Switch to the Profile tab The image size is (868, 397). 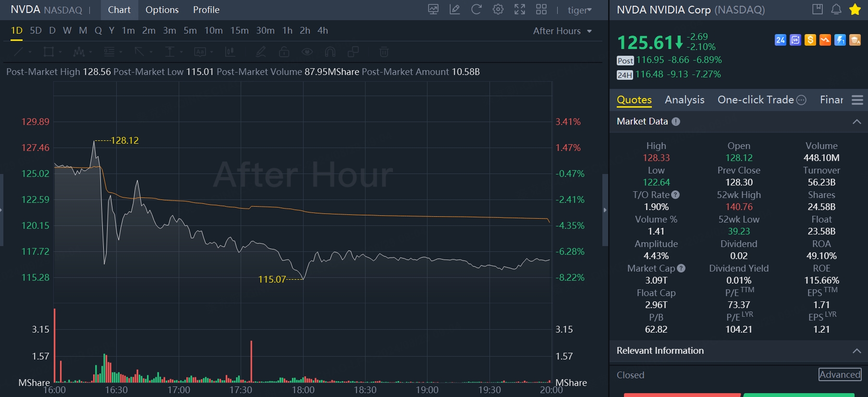pos(206,10)
